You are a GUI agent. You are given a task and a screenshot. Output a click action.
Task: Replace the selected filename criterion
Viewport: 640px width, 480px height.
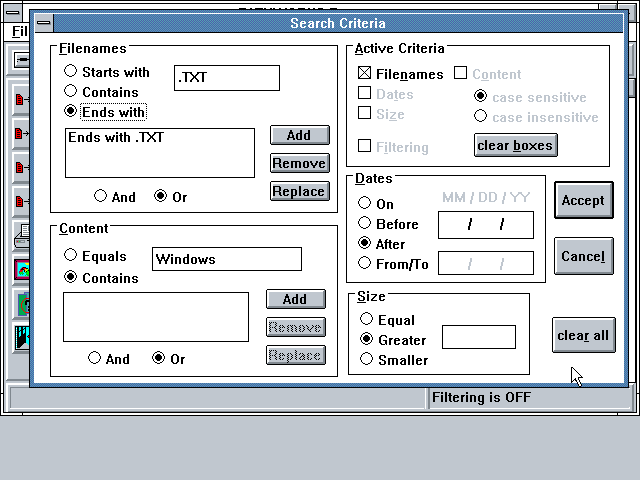300,191
